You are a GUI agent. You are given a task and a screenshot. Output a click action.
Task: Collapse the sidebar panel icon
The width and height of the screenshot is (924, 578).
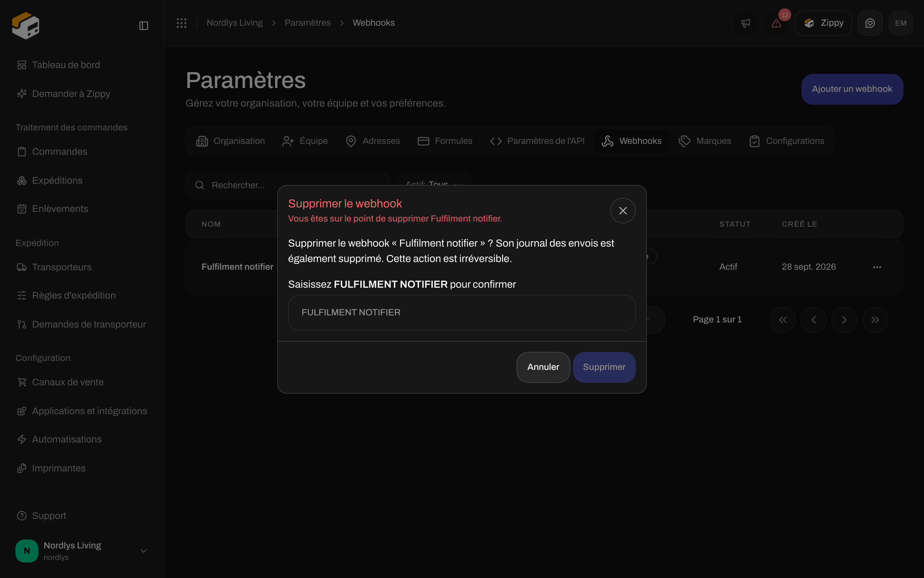[x=143, y=26]
